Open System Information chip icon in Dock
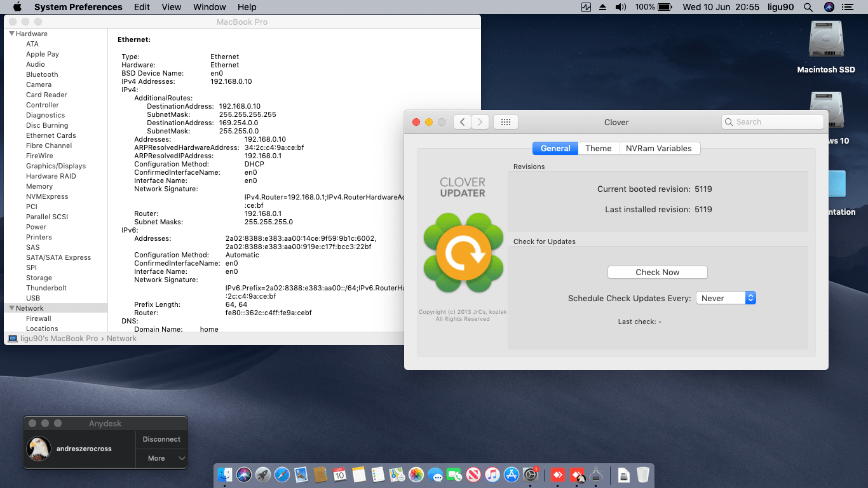868x488 pixels. tap(596, 475)
